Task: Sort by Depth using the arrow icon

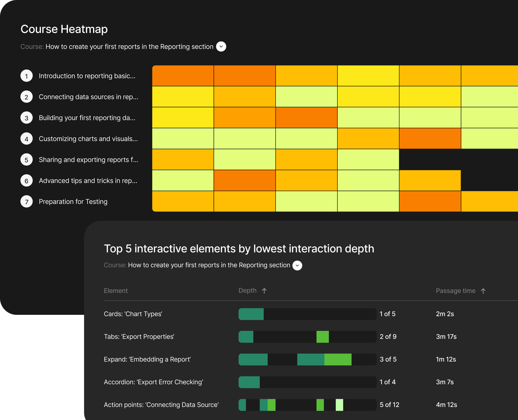Action: (264, 291)
